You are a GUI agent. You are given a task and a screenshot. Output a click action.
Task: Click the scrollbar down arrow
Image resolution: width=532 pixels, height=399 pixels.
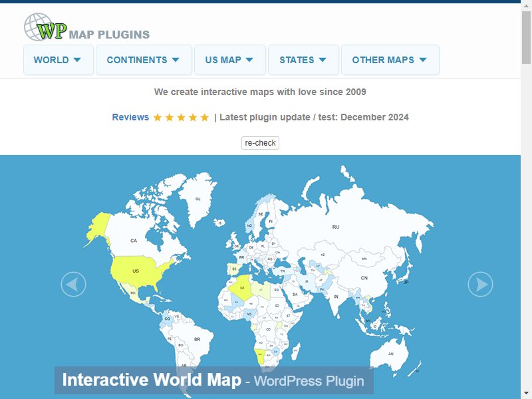pyautogui.click(x=526, y=394)
